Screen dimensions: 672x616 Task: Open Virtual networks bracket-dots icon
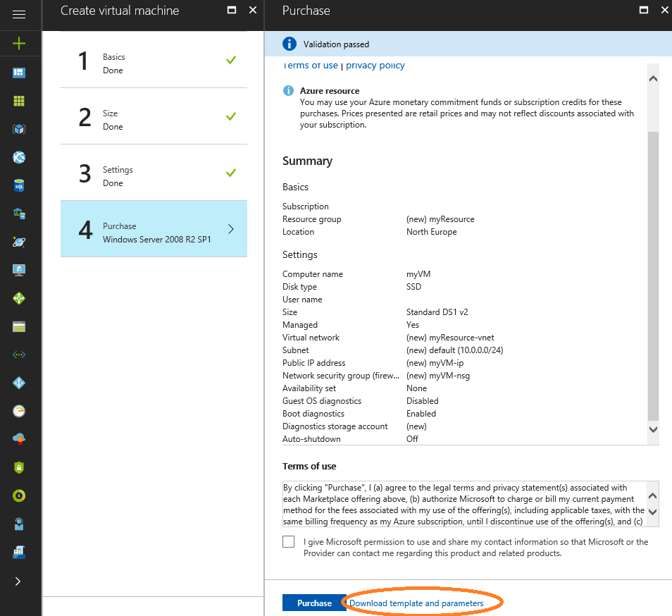coord(19,355)
